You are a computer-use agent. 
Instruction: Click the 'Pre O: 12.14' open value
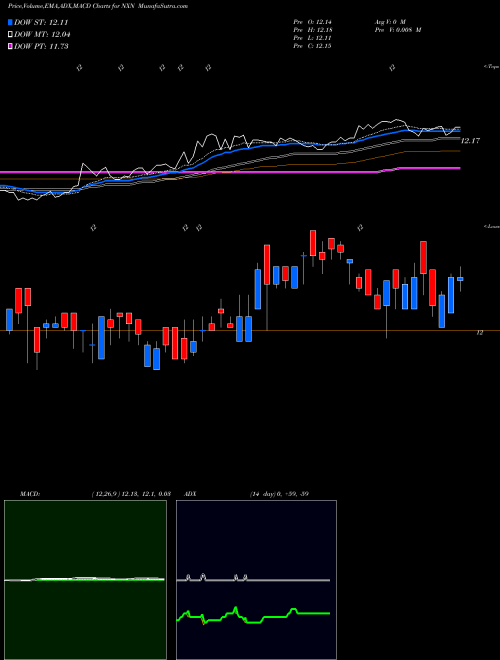312,21
